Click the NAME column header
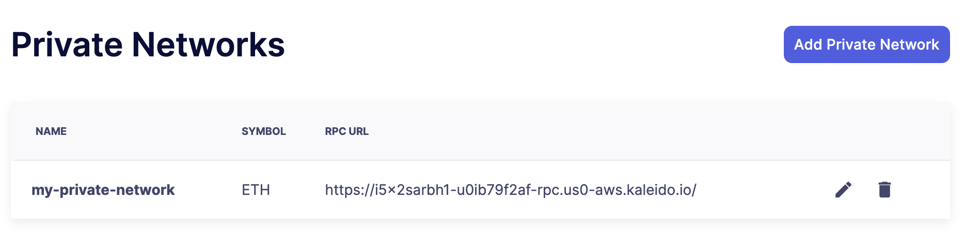 [x=51, y=131]
